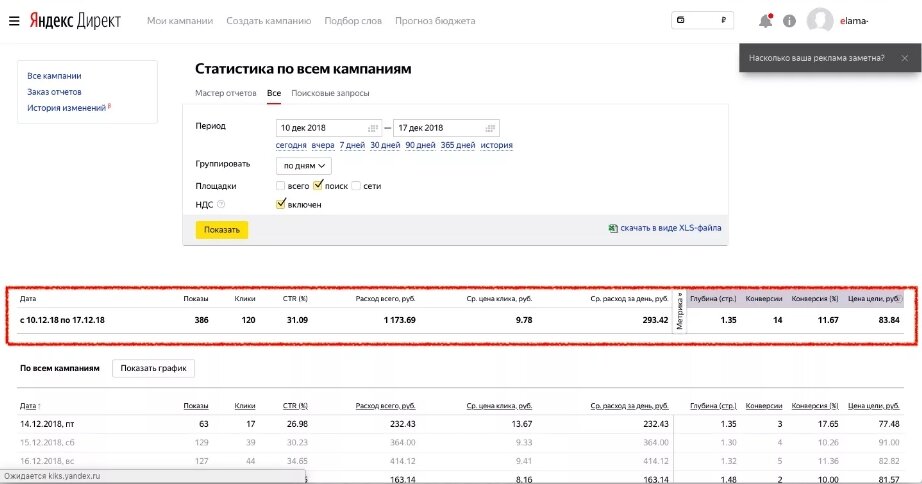Image resolution: width=922 pixels, height=484 pixels.
Task: Open Мои кампании menu
Action: (x=180, y=21)
